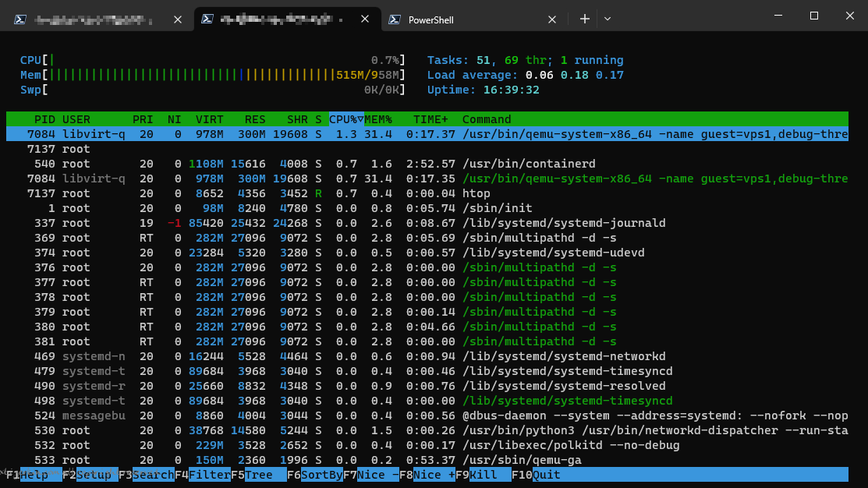This screenshot has height=488, width=868.
Task: Click F1 Help in htop footer
Action: point(34,475)
